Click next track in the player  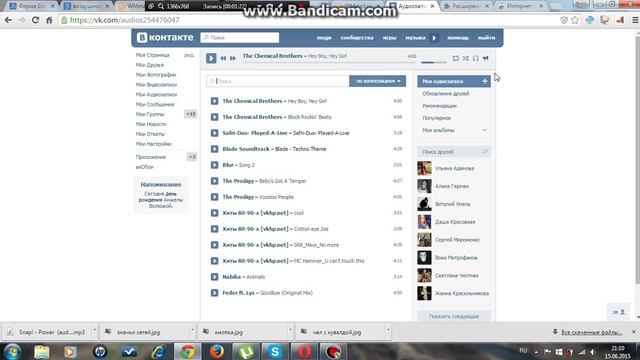pyautogui.click(x=233, y=58)
